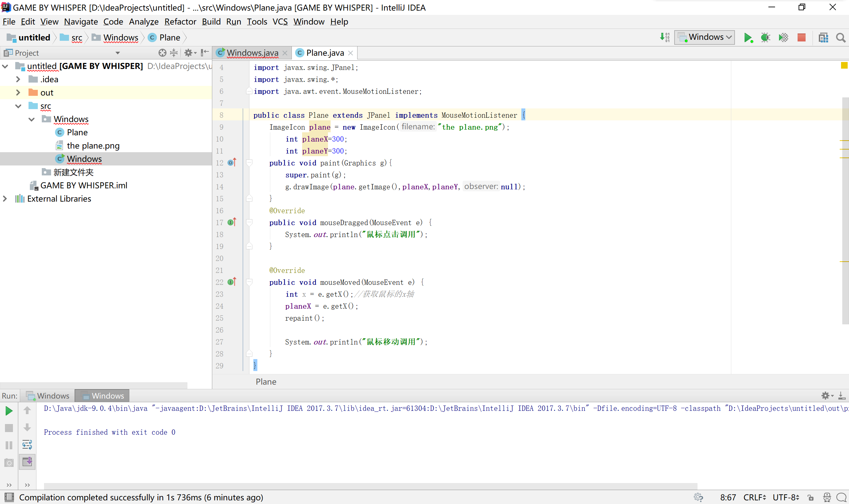Open background tasks indicator in status bar
This screenshot has height=504, width=849.
coord(698,498)
